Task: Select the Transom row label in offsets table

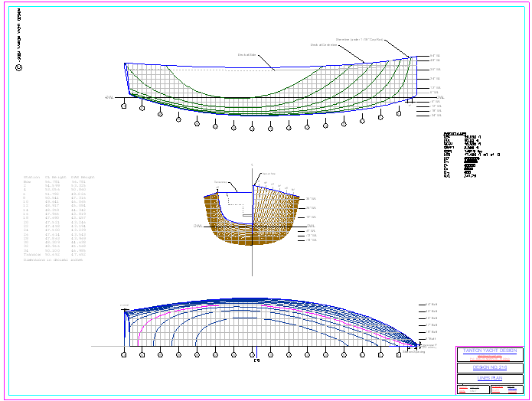Action: tap(32, 254)
